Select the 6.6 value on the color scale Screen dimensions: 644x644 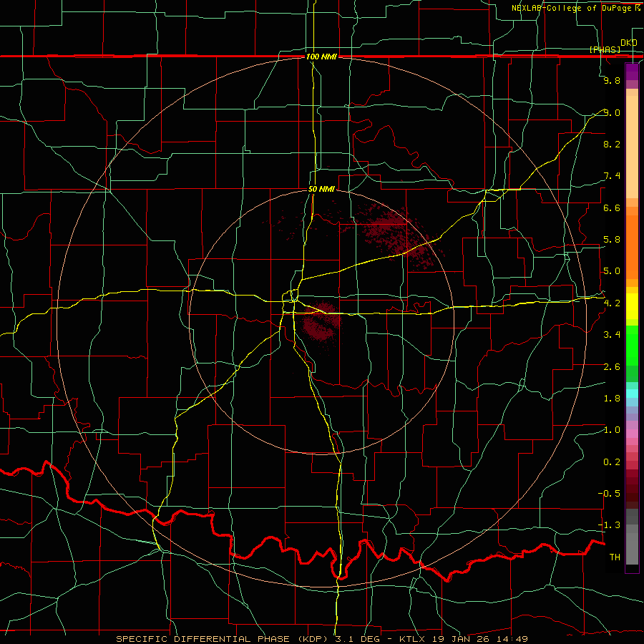click(x=612, y=208)
